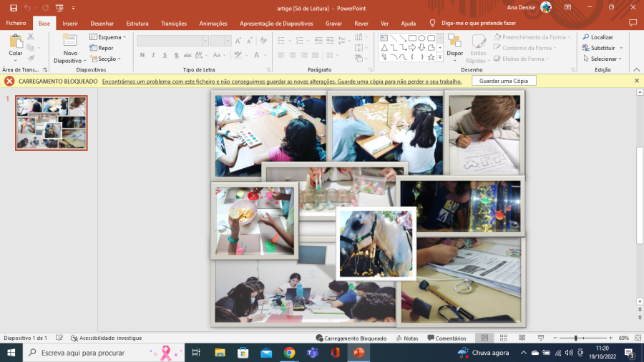The width and height of the screenshot is (644, 362).
Task: Expand Preenchimento da Forma dropdown
Action: click(x=570, y=37)
